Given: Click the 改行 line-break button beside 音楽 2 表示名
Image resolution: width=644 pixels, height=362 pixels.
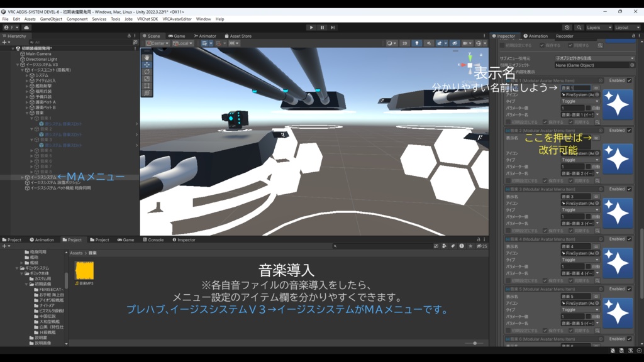Looking at the screenshot, I should click(x=597, y=138).
